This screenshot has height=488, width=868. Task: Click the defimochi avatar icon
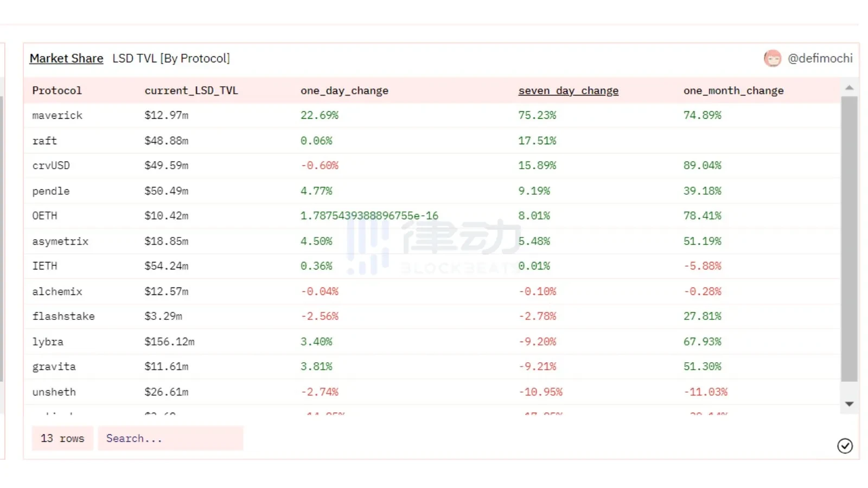772,58
